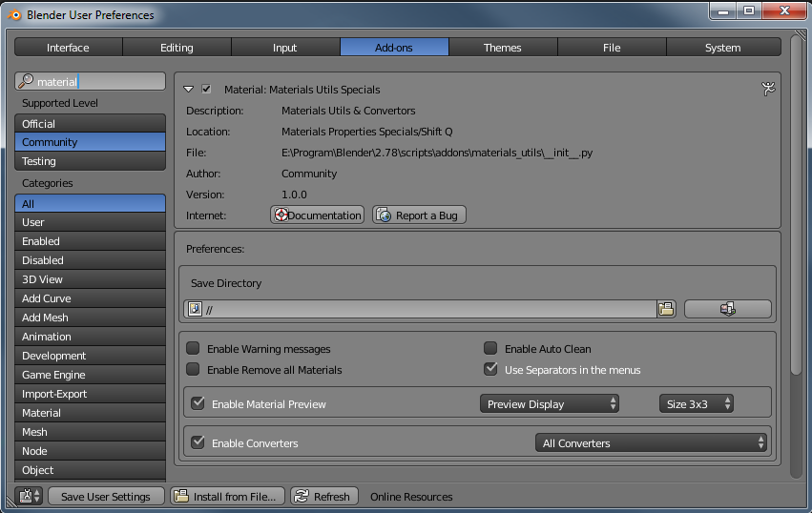Screen dimensions: 812x513
Task: Collapse the Materials Utils Specials add-on details
Action: point(189,89)
